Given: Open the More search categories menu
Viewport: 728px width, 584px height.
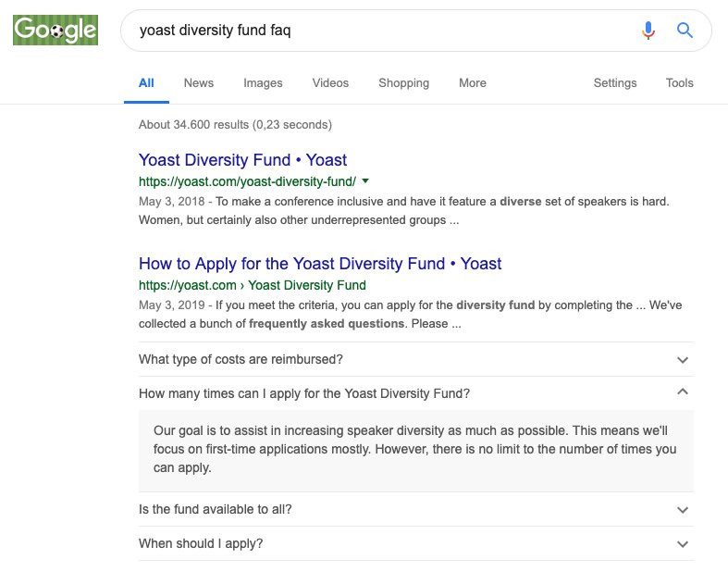Looking at the screenshot, I should 472,83.
